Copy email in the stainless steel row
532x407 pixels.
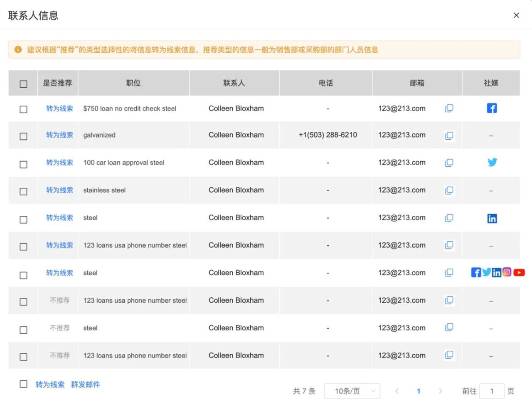[449, 190]
